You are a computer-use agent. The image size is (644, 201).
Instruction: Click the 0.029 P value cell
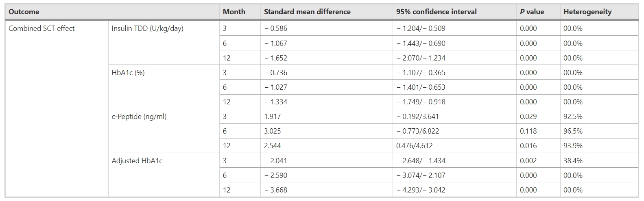pyautogui.click(x=528, y=117)
